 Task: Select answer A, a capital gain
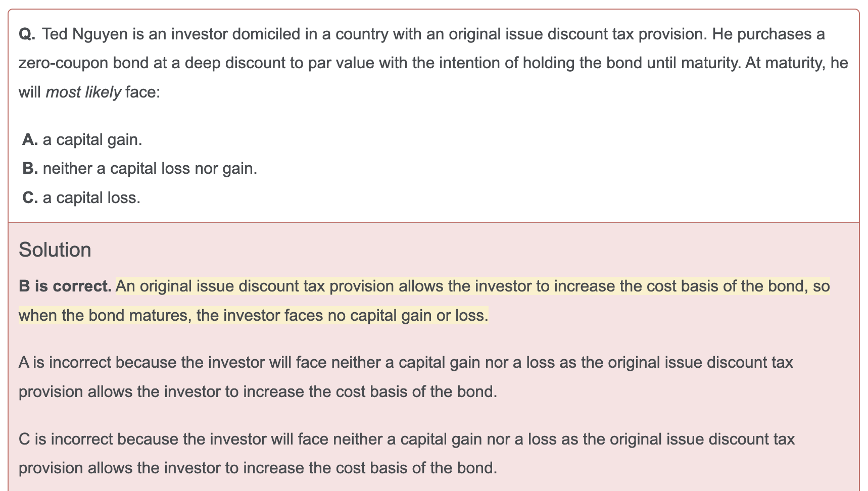[82, 139]
